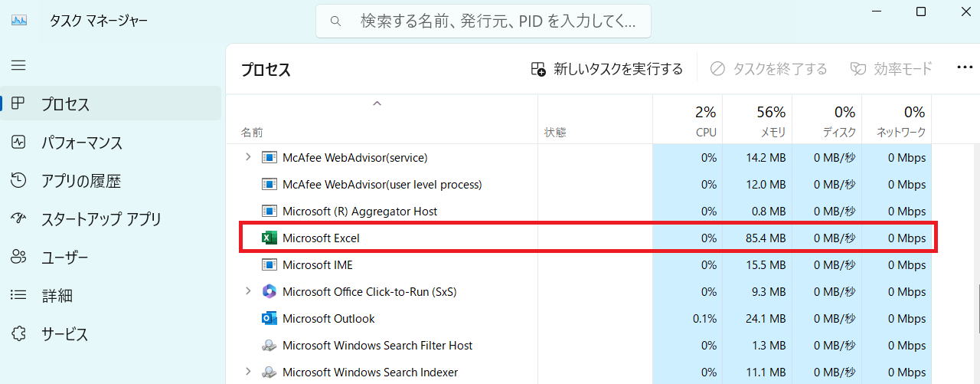Click the search magnifier icon
This screenshot has height=384, width=980.
[x=335, y=21]
